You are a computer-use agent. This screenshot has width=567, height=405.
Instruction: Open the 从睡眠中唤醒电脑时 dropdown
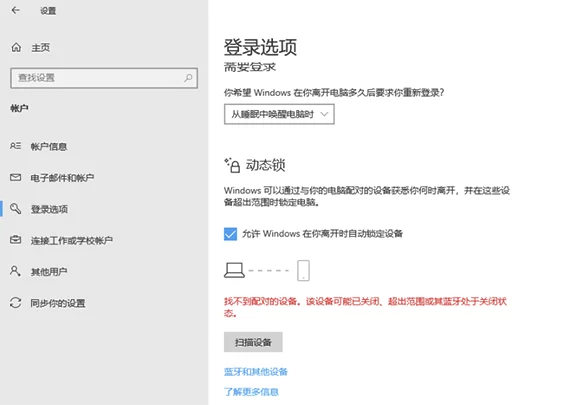(279, 114)
